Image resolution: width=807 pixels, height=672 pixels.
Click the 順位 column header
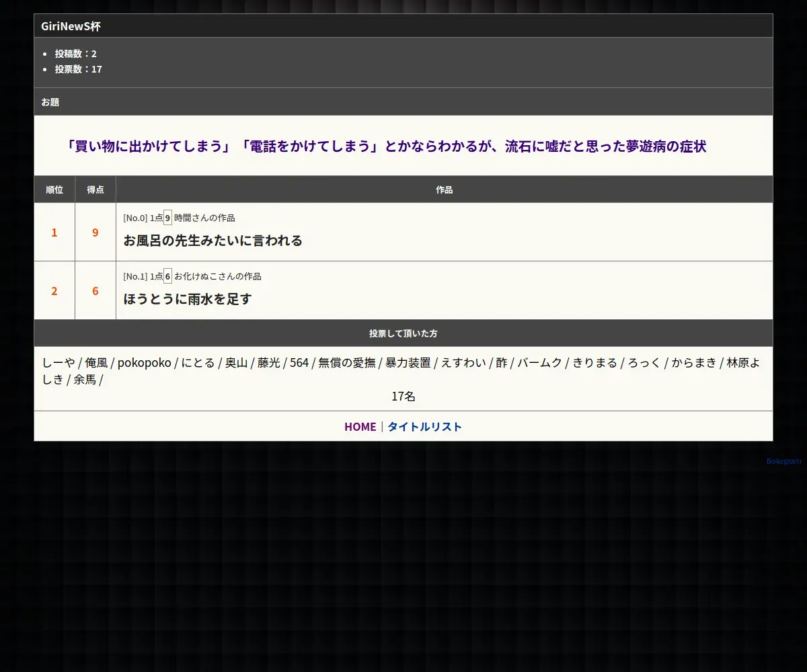click(x=54, y=190)
